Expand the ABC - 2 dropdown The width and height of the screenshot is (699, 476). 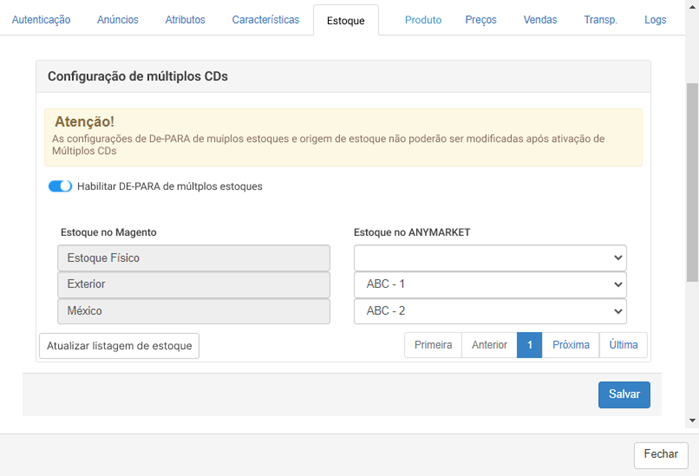pyautogui.click(x=490, y=311)
